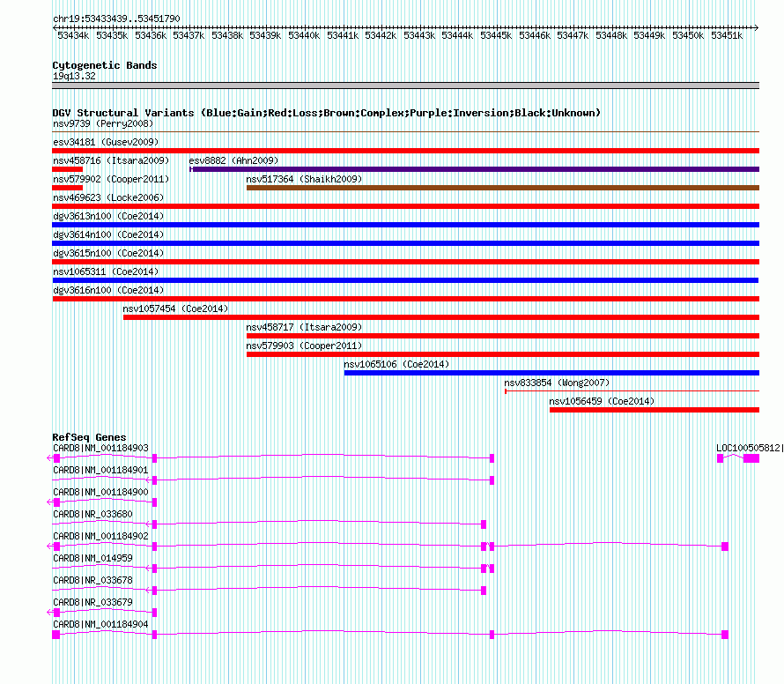Screen dimensions: 784x684
Task: Select the esv34181 (Gusev2009) red loss bar
Action: (x=405, y=151)
